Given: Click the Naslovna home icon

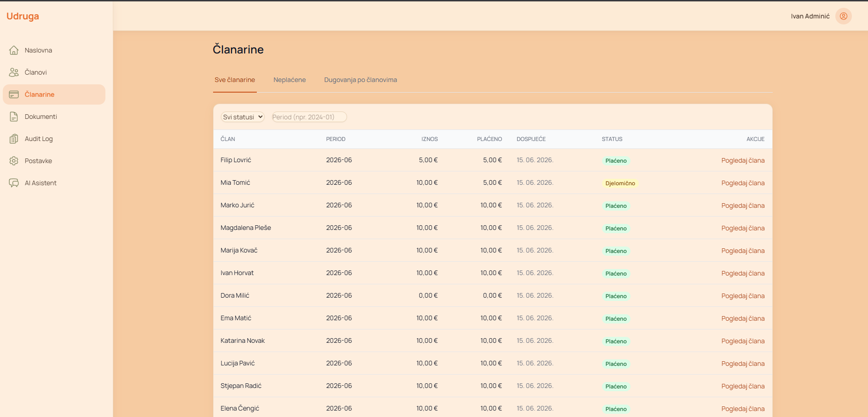Looking at the screenshot, I should pyautogui.click(x=14, y=50).
